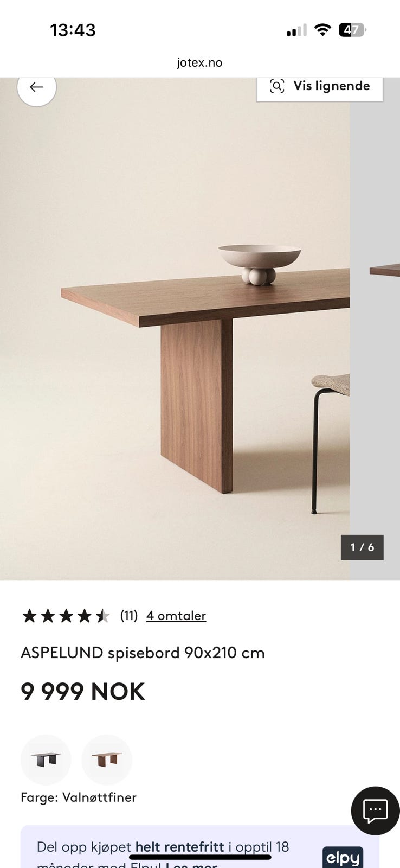Select the walnut veneer color swatch
400x868 pixels.
107,759
